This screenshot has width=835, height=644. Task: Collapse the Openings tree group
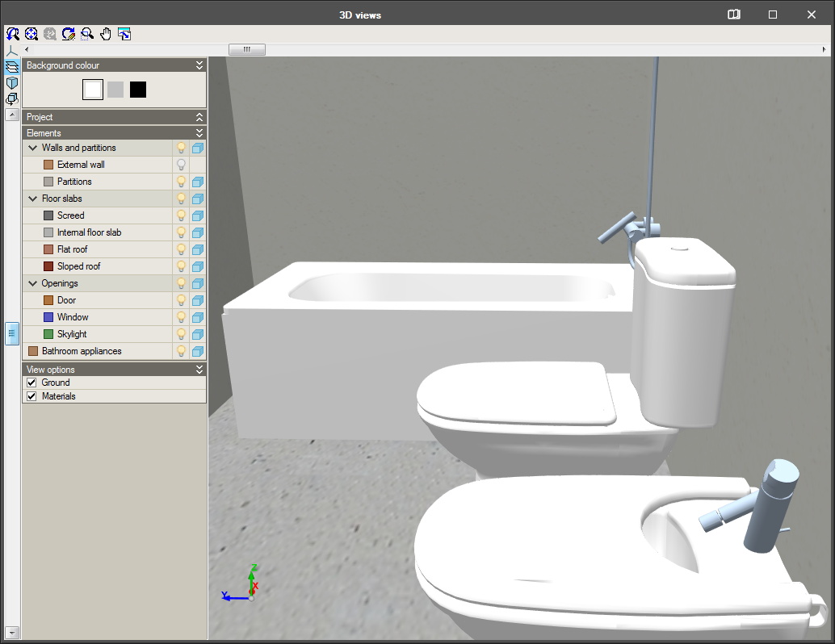tap(33, 283)
